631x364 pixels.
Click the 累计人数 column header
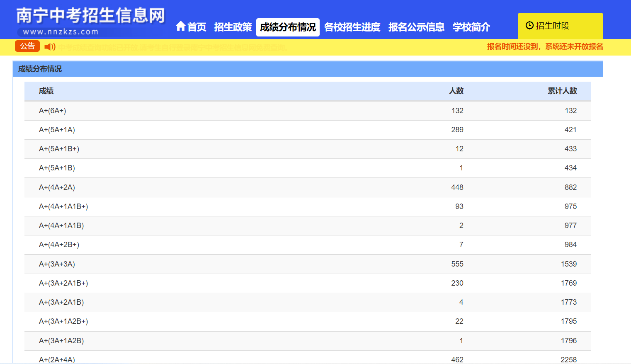tap(562, 91)
